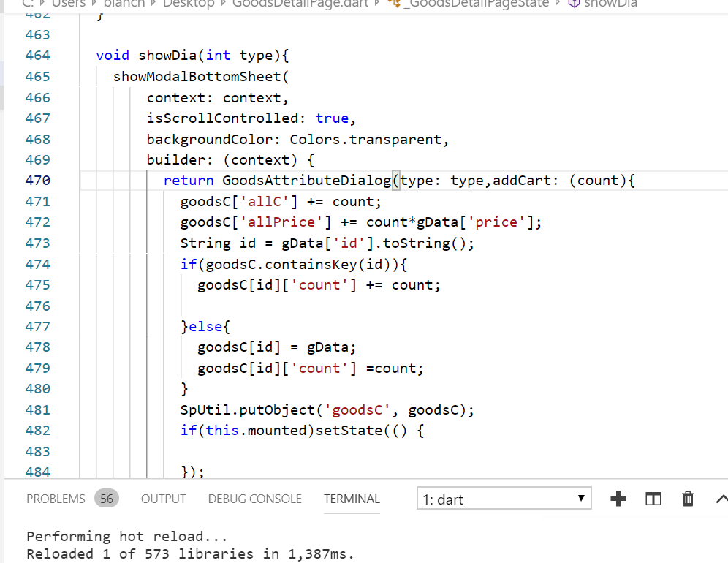This screenshot has width=728, height=563.
Task: Place cursor on 'showModalBottomSheet(' text
Action: [201, 77]
